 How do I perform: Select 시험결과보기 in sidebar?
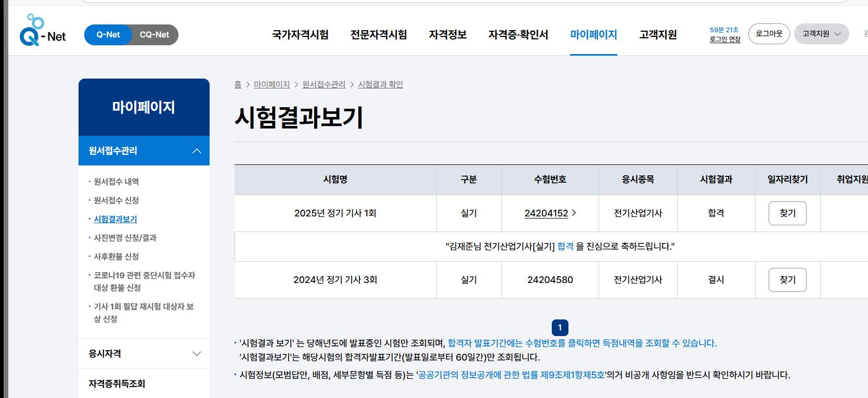pyautogui.click(x=115, y=219)
